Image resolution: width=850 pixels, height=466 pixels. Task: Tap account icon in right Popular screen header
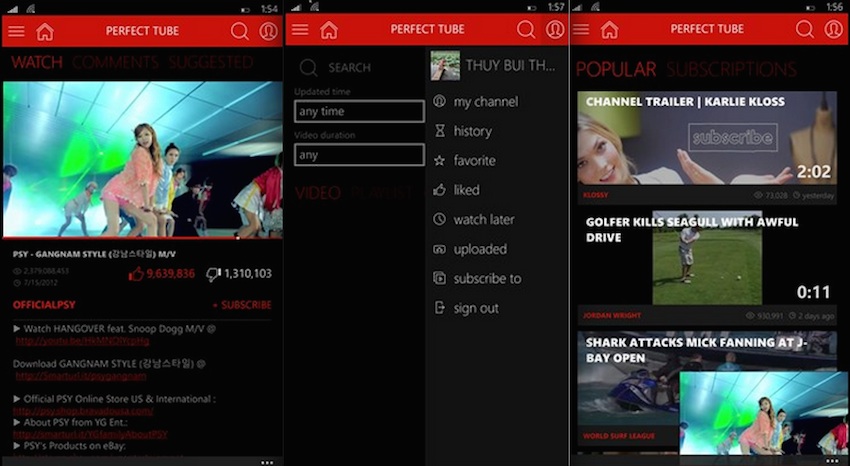point(834,29)
